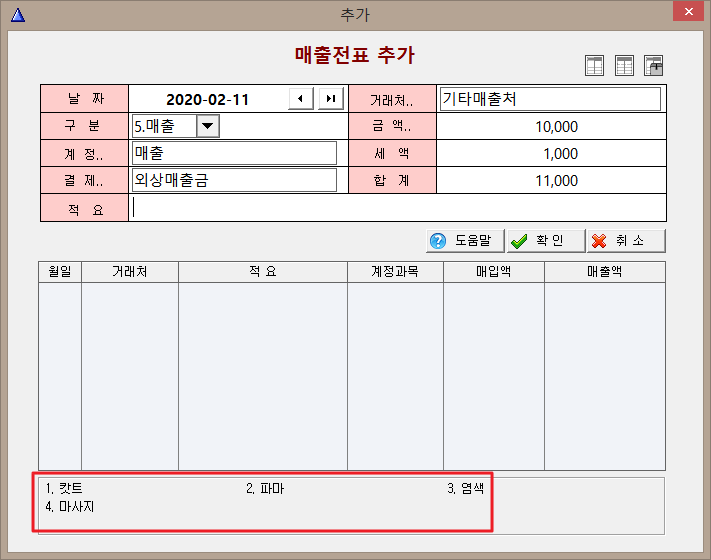Click the 계정 input field showing 매출
711x560 pixels.
tap(234, 153)
